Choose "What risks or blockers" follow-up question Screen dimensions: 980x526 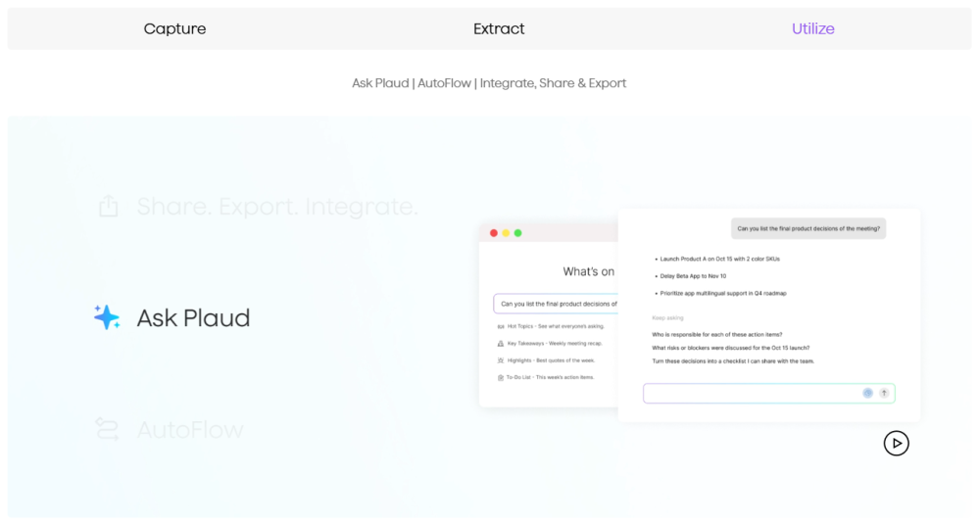point(731,348)
